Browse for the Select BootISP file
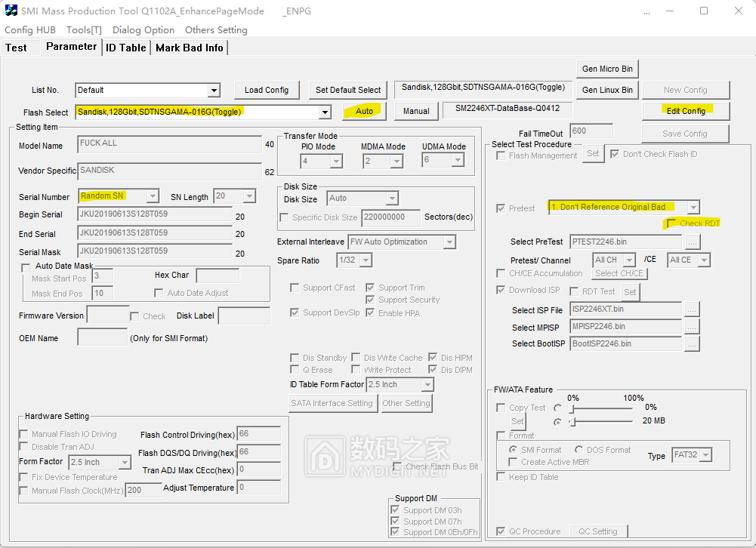Screen dimensions: 756x548 coord(692,344)
